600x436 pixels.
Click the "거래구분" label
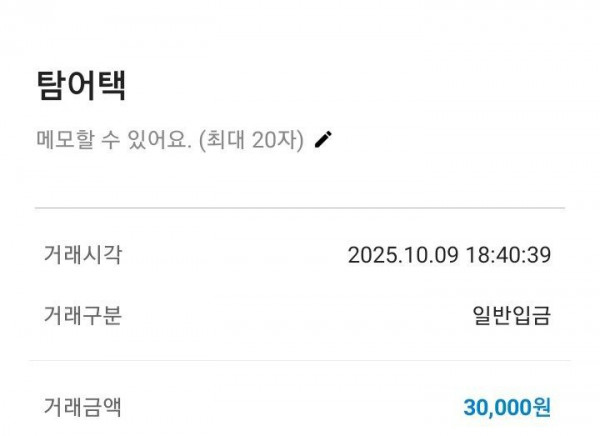(x=82, y=316)
